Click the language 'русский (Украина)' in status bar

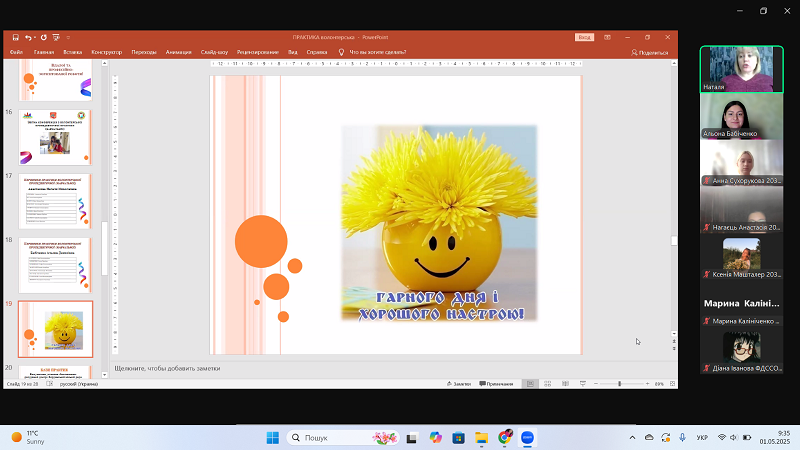[x=79, y=384]
